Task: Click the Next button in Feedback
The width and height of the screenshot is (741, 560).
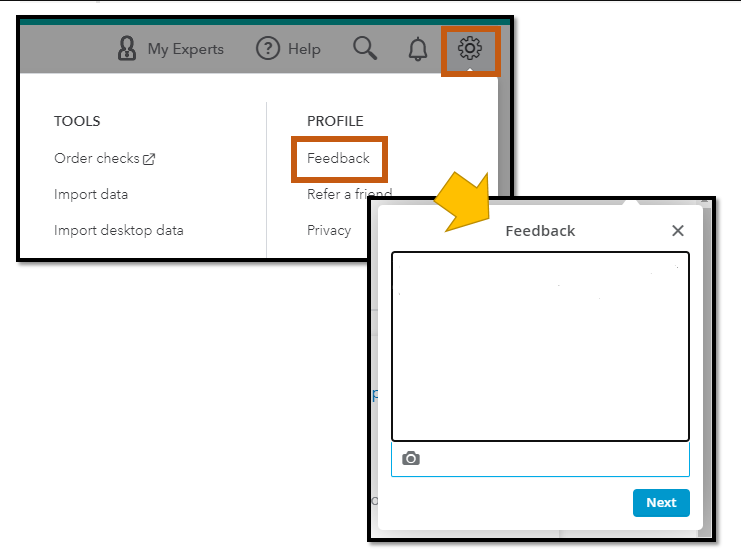Action: (661, 503)
